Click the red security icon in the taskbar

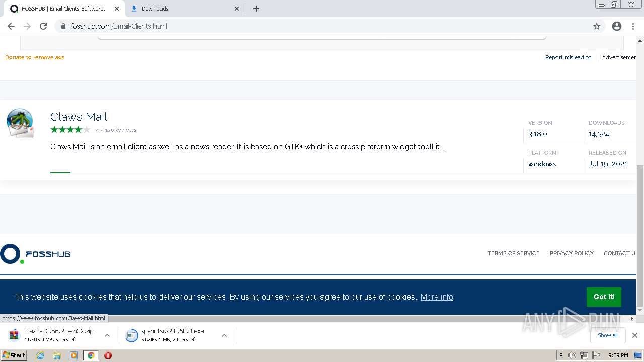click(108, 355)
